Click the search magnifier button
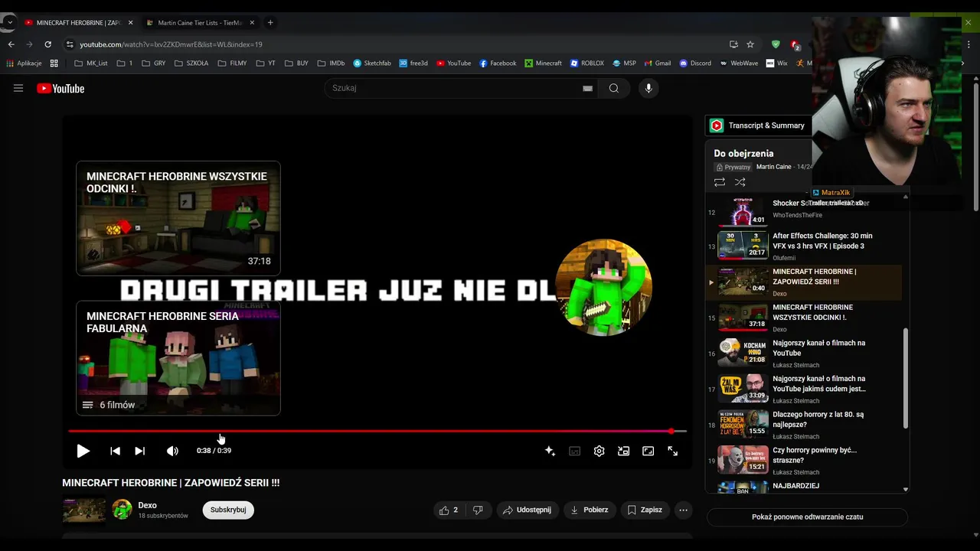The height and width of the screenshot is (551, 980). 613,88
